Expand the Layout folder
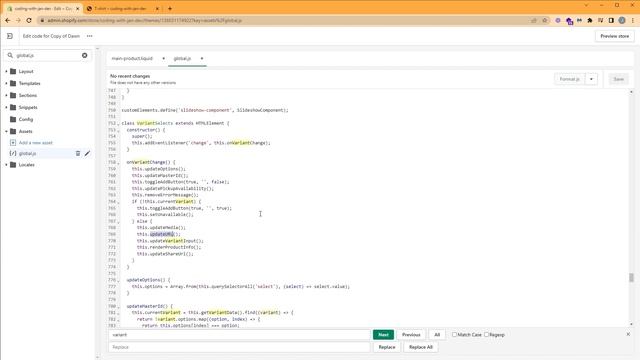This screenshot has width=640, height=360. click(6, 71)
